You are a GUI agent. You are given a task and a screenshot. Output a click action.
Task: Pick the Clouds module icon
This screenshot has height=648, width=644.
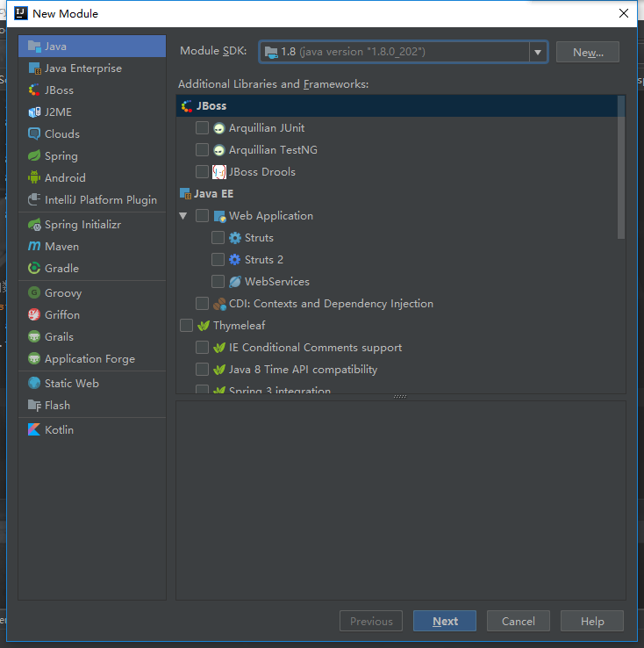(34, 133)
